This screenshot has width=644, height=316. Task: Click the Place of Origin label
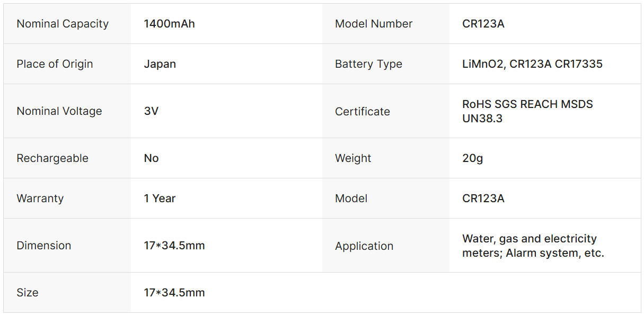point(55,64)
